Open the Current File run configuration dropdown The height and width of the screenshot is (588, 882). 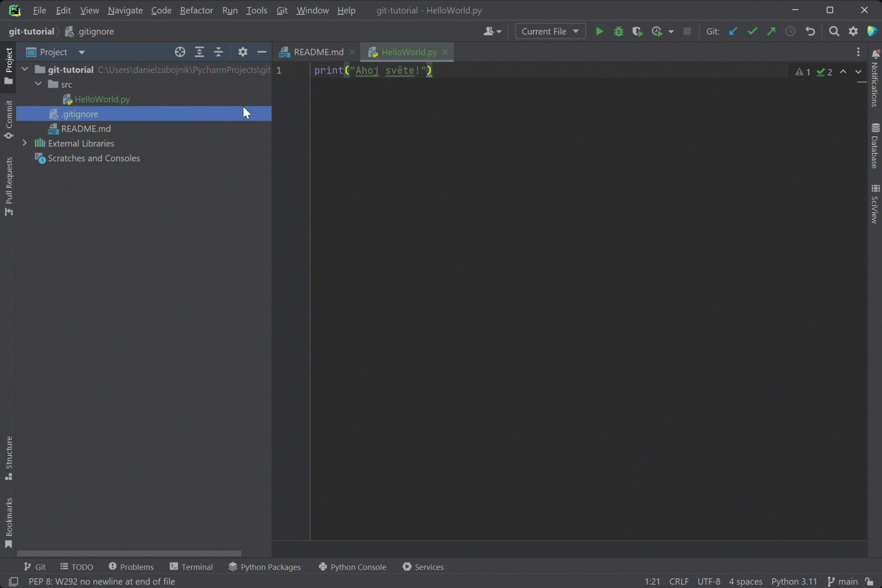(x=550, y=31)
